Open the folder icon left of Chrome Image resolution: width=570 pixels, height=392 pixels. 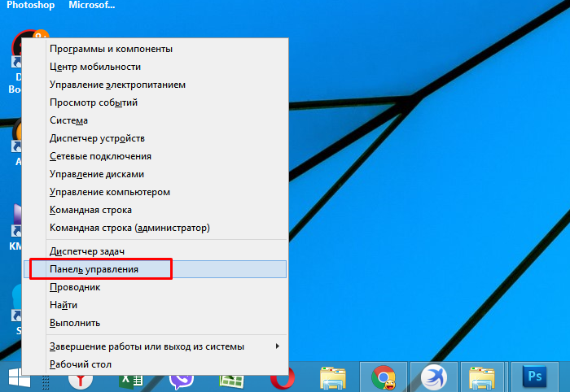(x=333, y=378)
